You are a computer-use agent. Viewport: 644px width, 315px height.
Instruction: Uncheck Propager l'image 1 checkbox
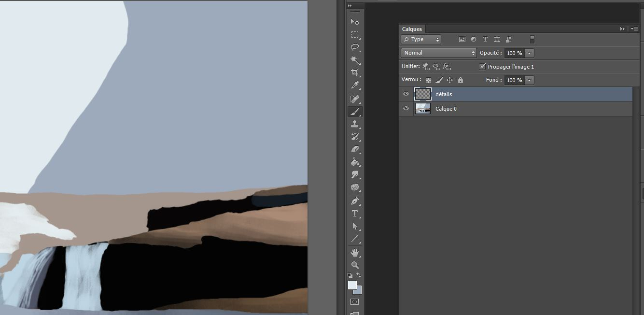[482, 67]
